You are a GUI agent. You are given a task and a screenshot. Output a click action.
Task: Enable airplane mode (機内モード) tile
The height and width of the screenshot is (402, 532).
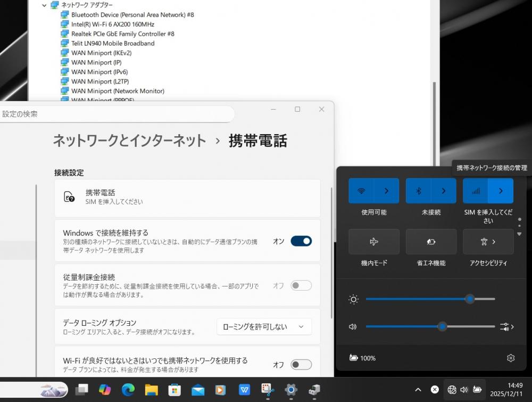pos(373,242)
